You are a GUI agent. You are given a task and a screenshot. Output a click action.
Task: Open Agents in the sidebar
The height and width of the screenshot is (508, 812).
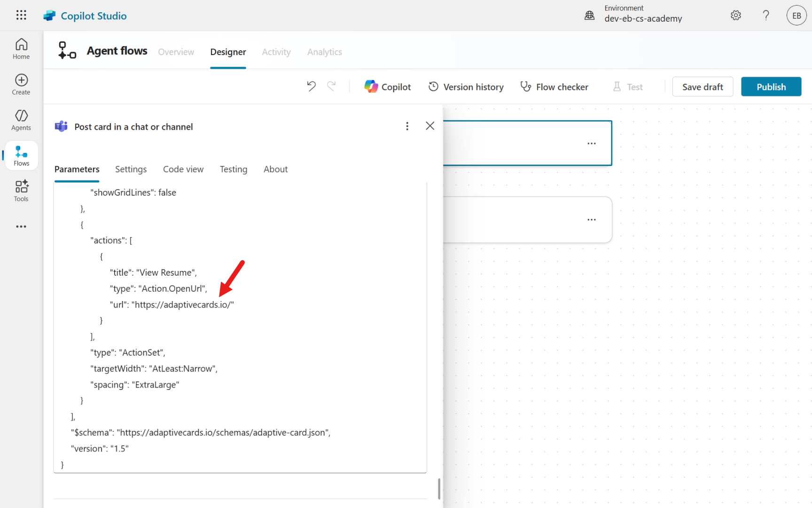[x=21, y=120]
